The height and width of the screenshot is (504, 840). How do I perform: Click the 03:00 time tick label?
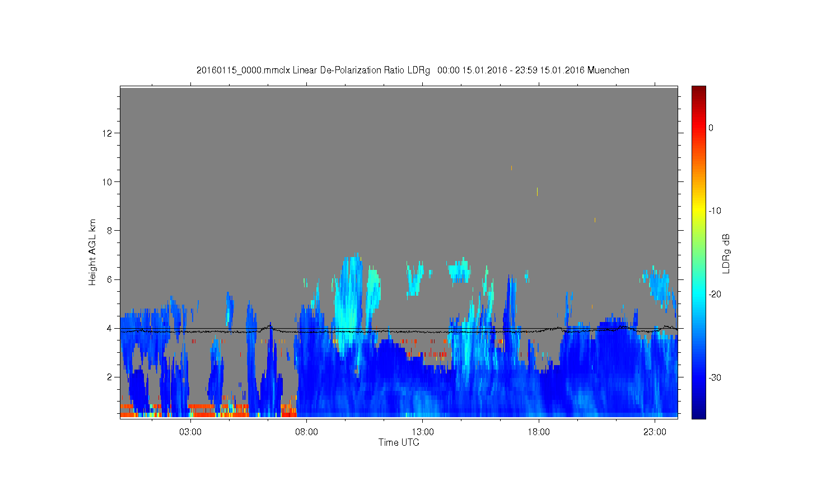click(190, 432)
